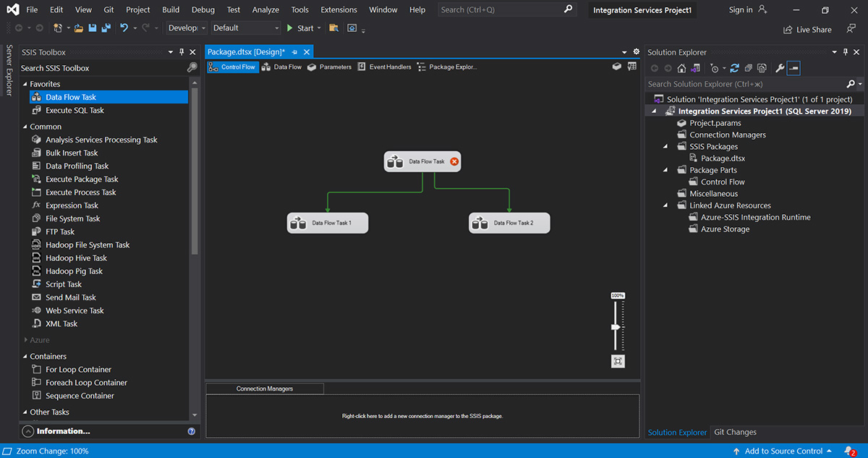
Task: Click the Search Solution Explorer field
Action: pyautogui.click(x=745, y=84)
